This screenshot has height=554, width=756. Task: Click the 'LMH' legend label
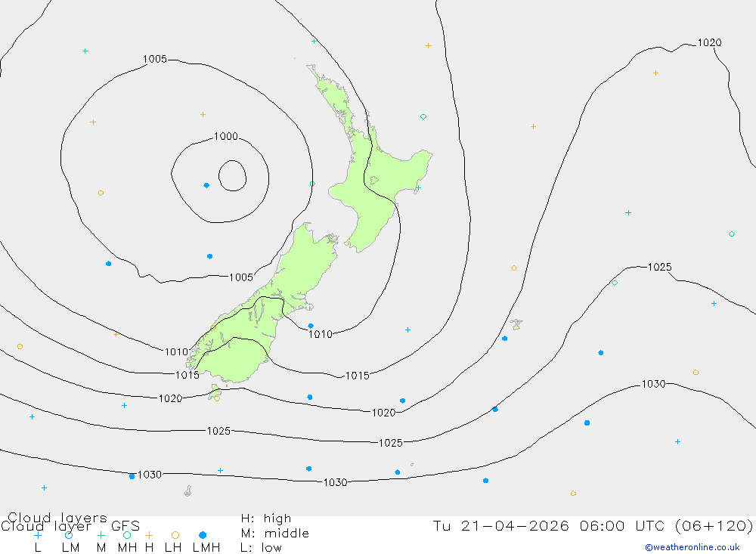click(x=206, y=548)
